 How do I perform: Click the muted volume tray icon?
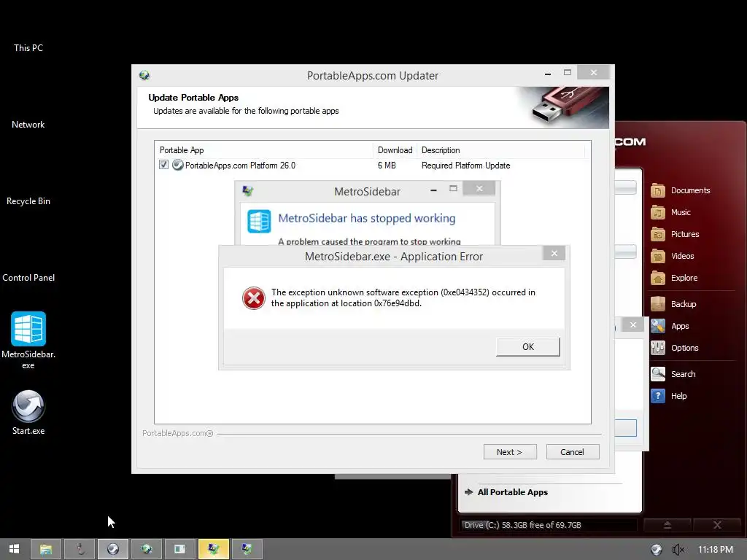point(678,550)
